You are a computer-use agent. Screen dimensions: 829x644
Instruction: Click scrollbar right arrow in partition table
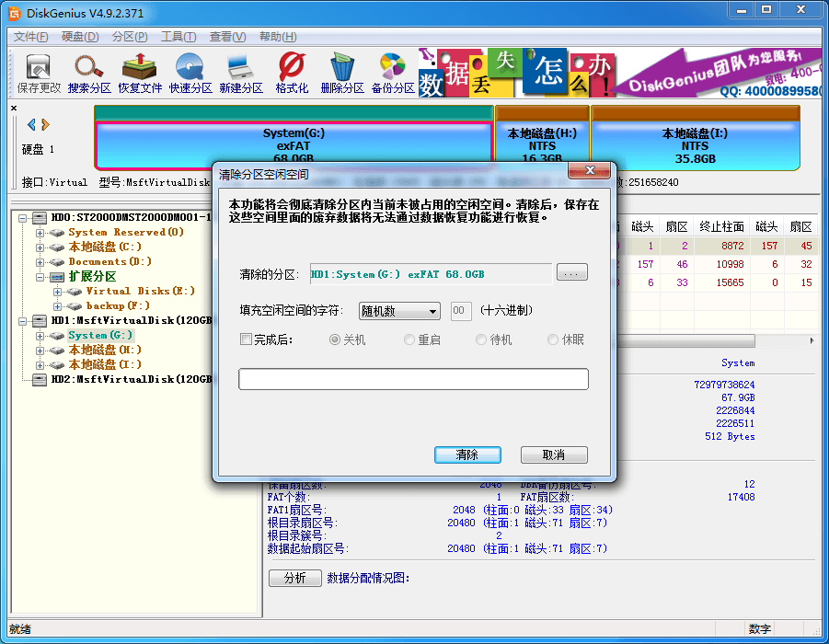click(x=812, y=341)
